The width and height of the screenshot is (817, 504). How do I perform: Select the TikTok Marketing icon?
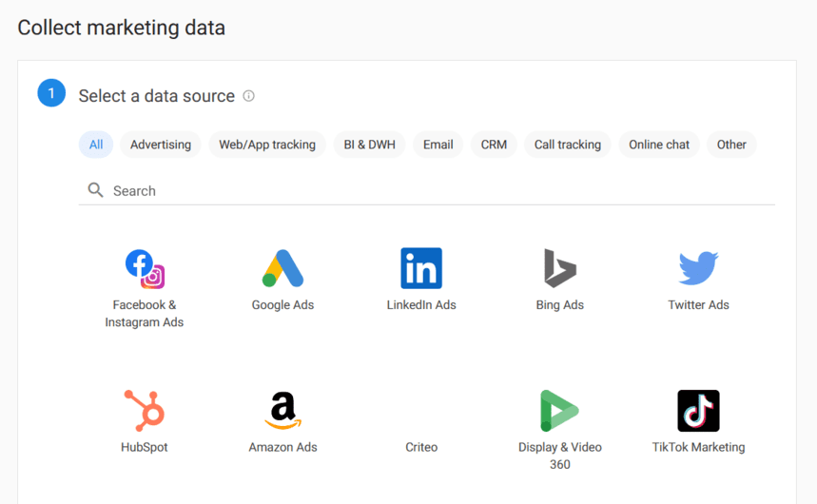(x=698, y=411)
